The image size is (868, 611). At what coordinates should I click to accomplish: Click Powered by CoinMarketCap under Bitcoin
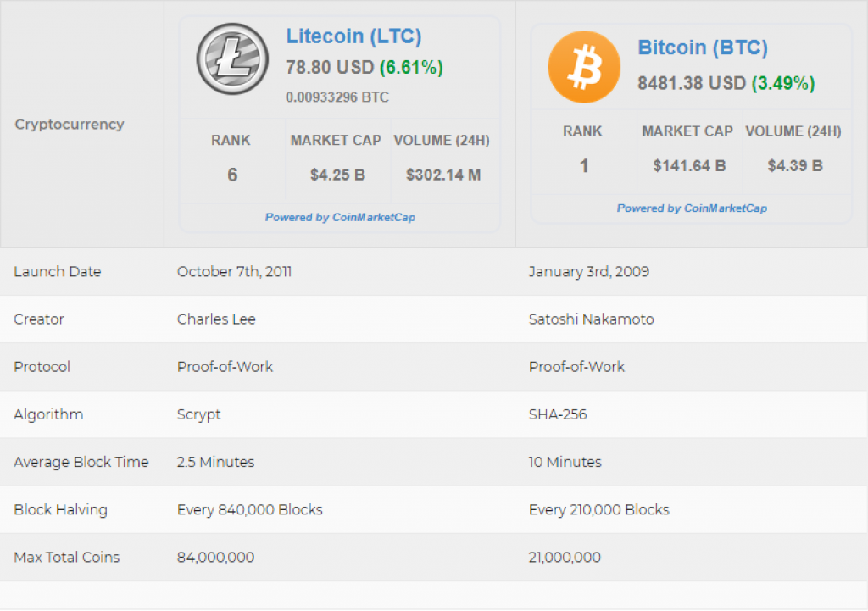click(x=692, y=208)
